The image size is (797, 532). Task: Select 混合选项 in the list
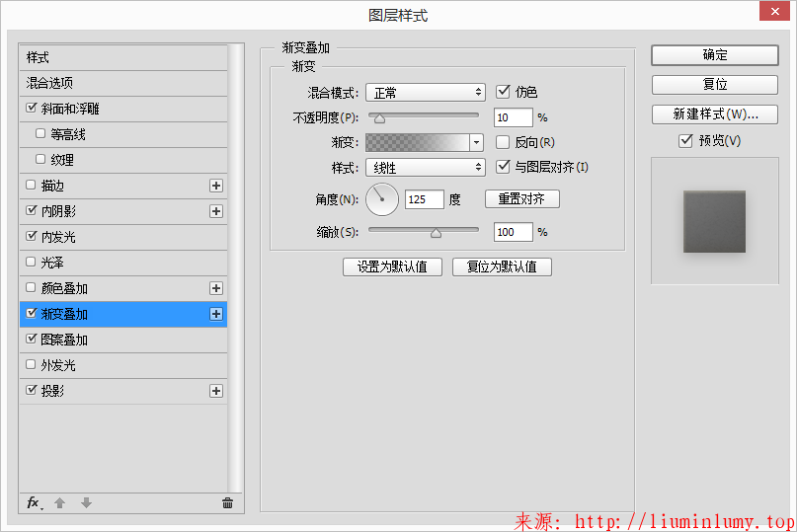tap(123, 83)
